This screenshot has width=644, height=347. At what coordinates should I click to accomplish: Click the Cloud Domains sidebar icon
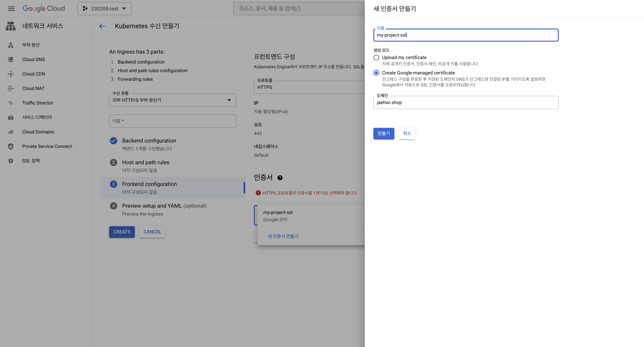[10, 132]
